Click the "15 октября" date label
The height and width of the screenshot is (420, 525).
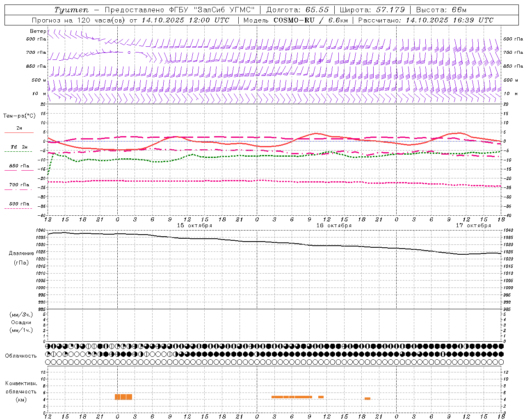194,226
